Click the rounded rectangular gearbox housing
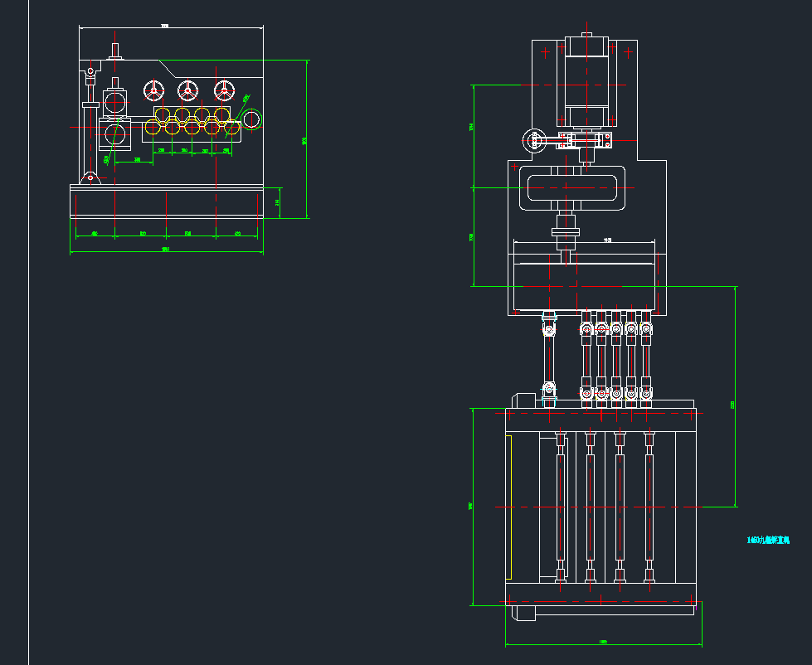 (x=571, y=188)
